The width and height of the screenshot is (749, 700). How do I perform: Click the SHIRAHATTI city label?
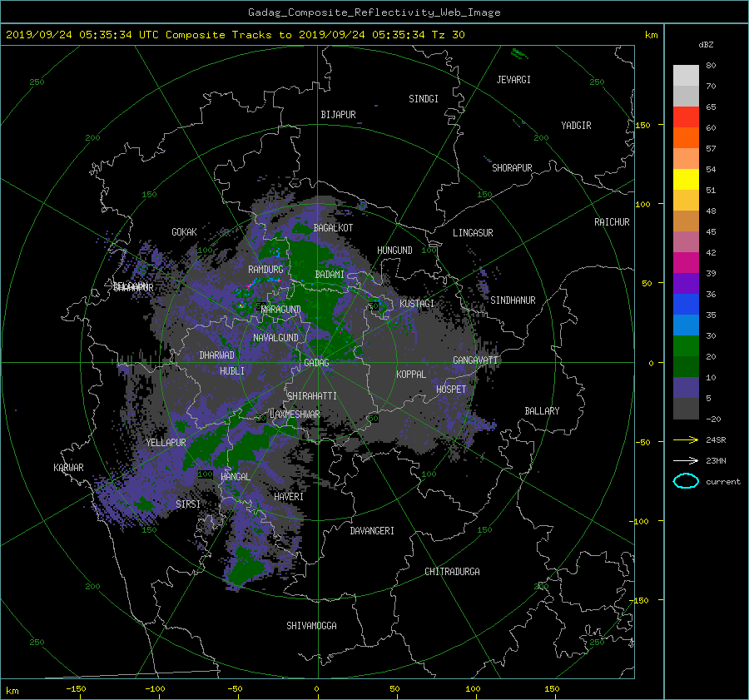pos(312,395)
